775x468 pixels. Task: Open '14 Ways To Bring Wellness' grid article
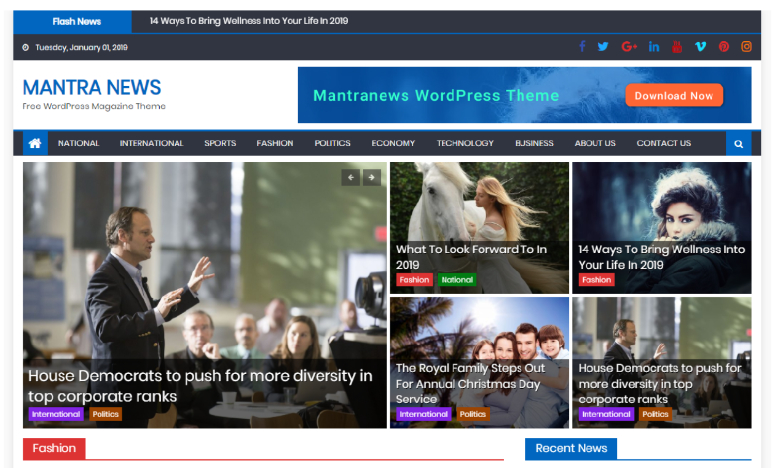661,257
